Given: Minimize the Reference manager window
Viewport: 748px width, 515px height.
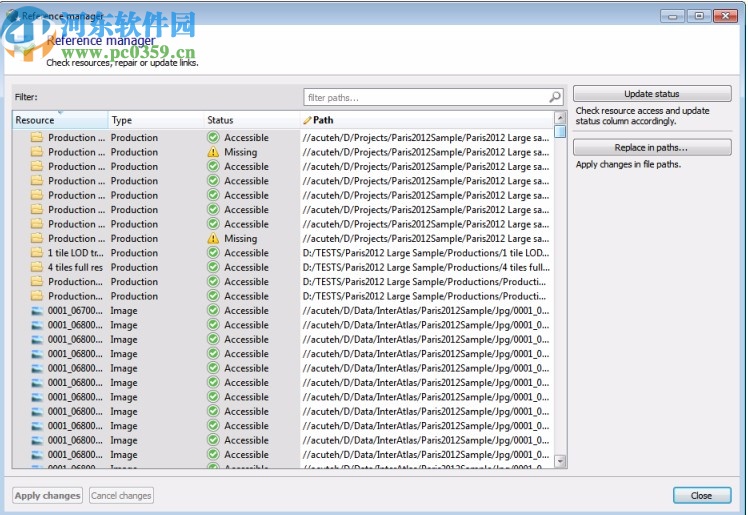Looking at the screenshot, I should click(x=673, y=16).
